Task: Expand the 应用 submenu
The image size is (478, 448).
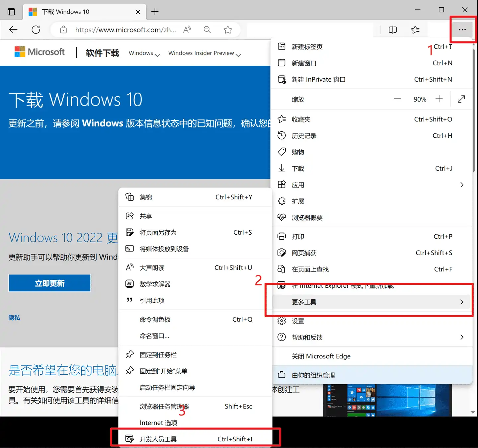Action: [372, 185]
